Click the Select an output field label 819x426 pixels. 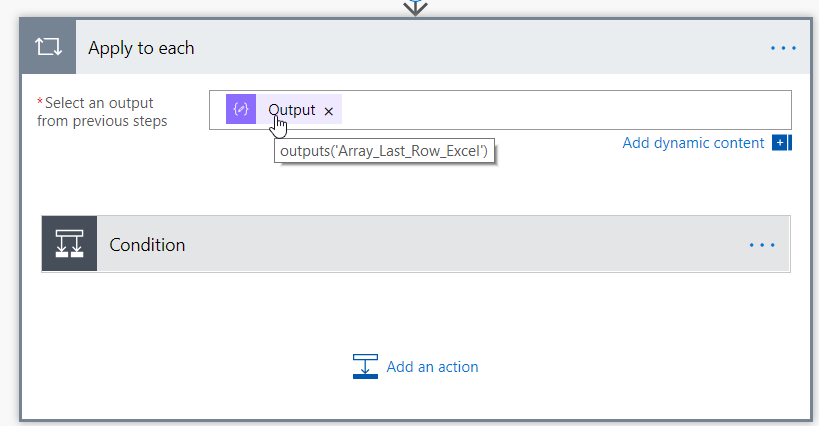pos(102,112)
